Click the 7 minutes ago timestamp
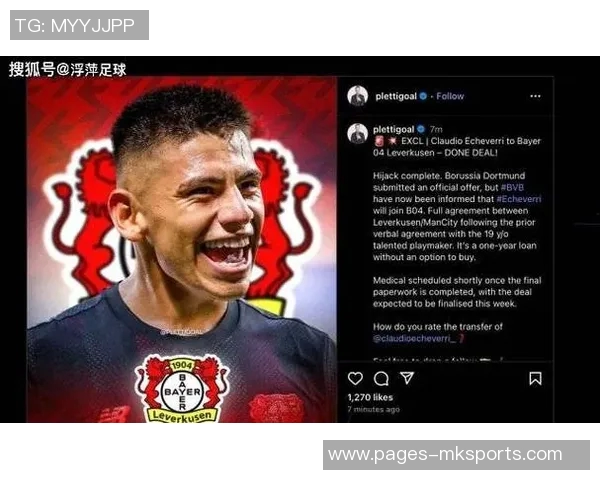This screenshot has width=600, height=480. point(373,409)
